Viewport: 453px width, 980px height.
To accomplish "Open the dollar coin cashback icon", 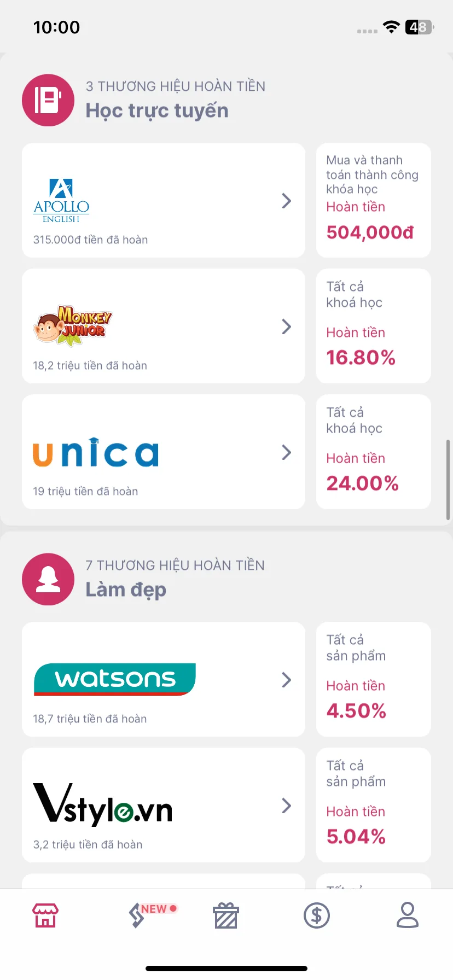I will [317, 915].
